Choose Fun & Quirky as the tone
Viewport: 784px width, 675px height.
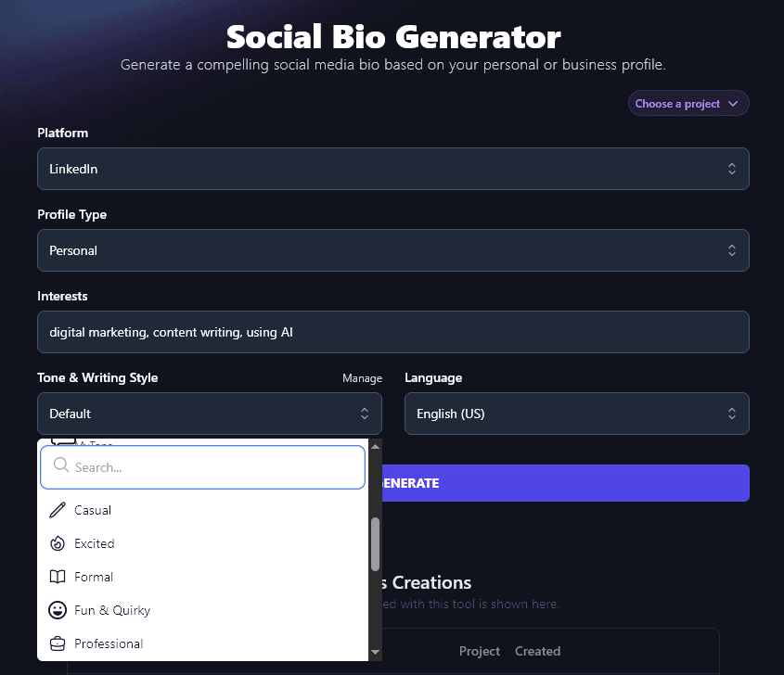111,610
